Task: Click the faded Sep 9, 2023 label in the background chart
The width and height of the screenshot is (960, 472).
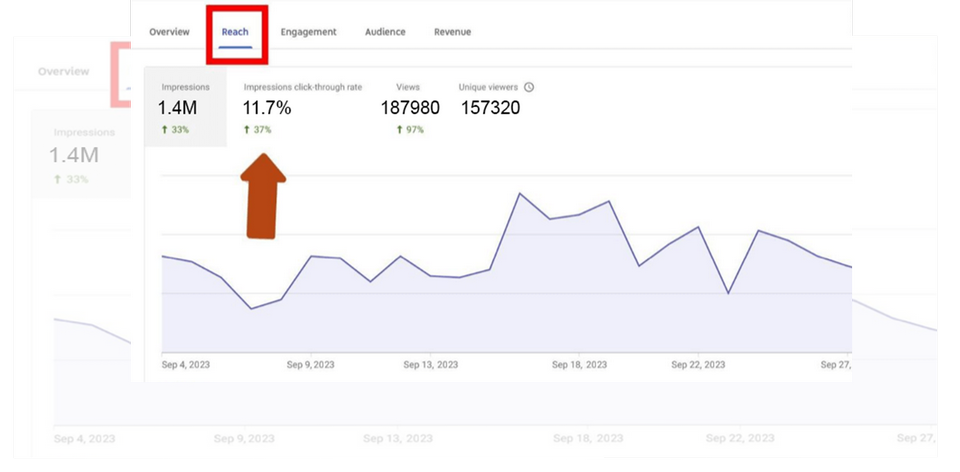Action: click(244, 439)
